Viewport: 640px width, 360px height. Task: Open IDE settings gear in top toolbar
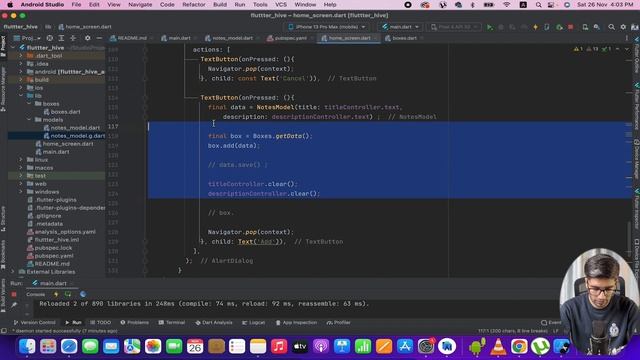pos(623,27)
